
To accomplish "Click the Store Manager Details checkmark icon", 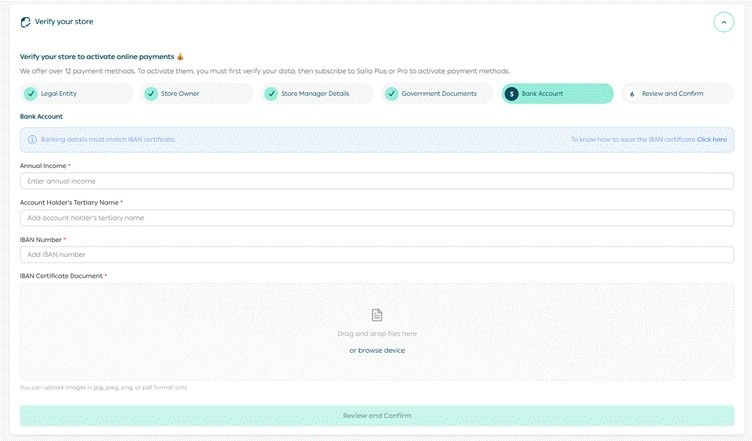I will (x=271, y=93).
